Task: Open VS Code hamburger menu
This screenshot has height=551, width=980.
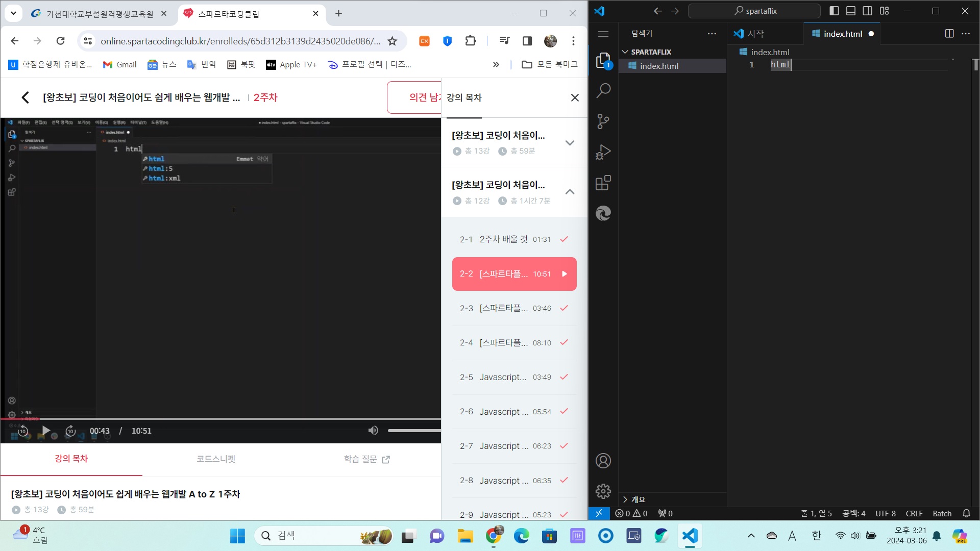Action: pyautogui.click(x=603, y=34)
